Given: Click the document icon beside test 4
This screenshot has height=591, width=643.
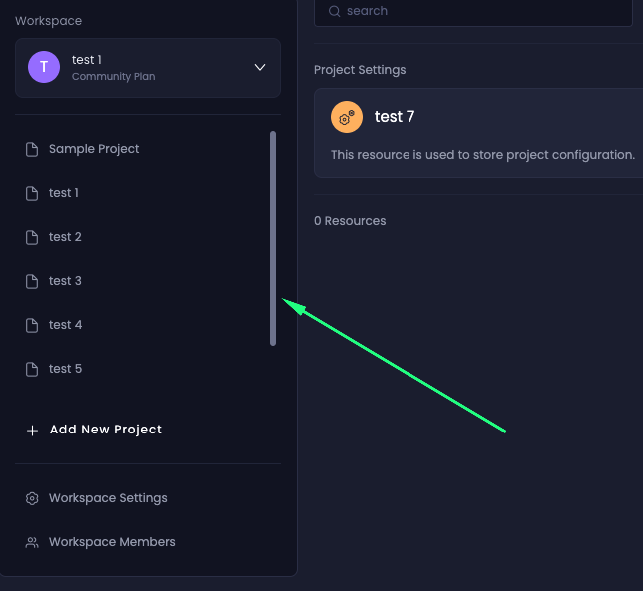Looking at the screenshot, I should coord(32,325).
